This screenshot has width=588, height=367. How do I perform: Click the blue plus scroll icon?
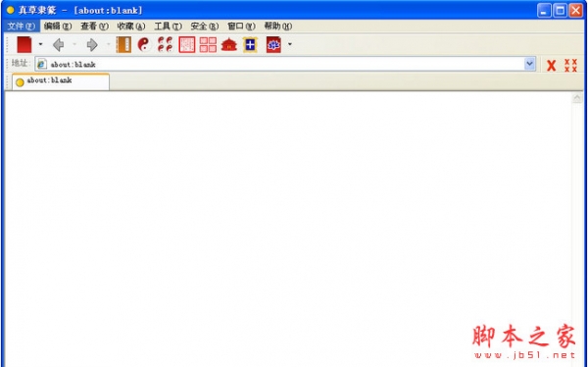[250, 45]
